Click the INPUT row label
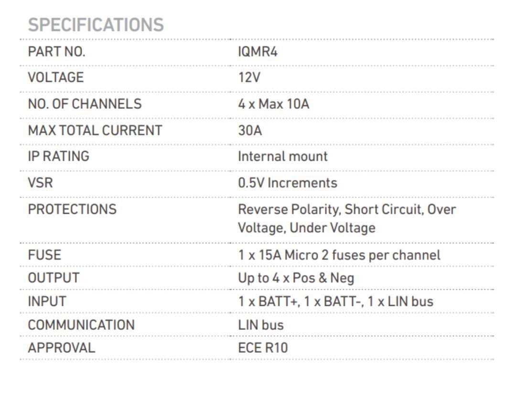The image size is (516, 420). (x=47, y=301)
